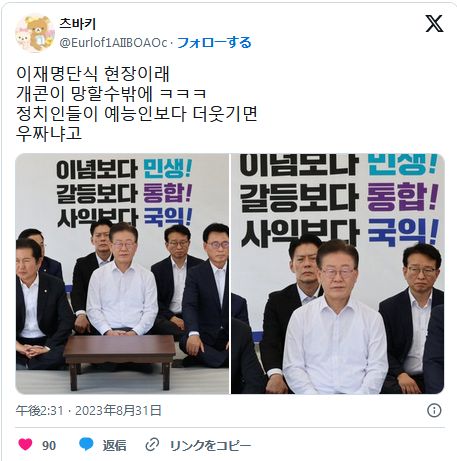Click the like count 90

(x=49, y=445)
